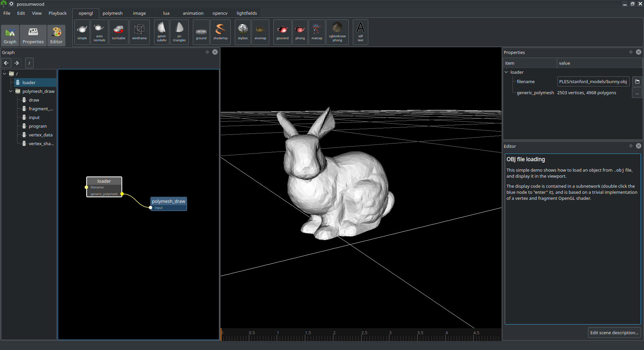
Task: Click the 2.5 mark on the timeline
Action: click(362, 336)
